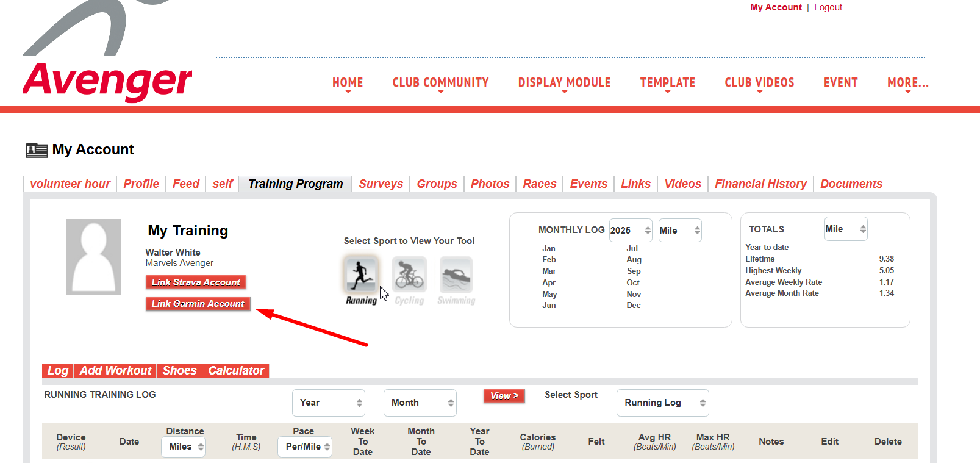Image resolution: width=980 pixels, height=463 pixels.
Task: Click the Logout link
Action: tap(828, 7)
